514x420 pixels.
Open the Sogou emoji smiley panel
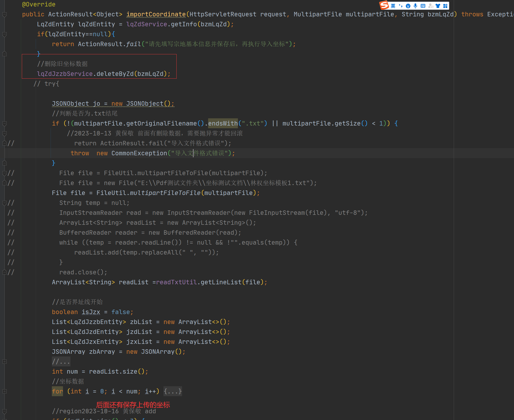coord(408,6)
